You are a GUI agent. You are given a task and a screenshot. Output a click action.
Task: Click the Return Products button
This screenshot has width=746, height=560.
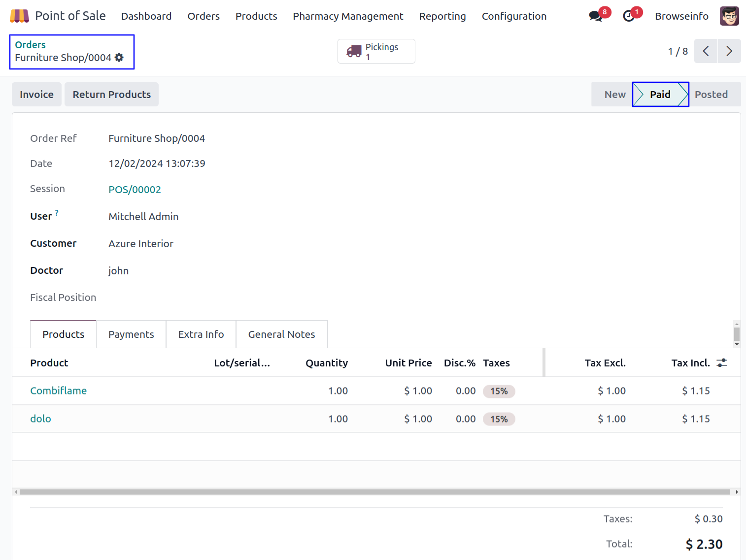point(112,95)
